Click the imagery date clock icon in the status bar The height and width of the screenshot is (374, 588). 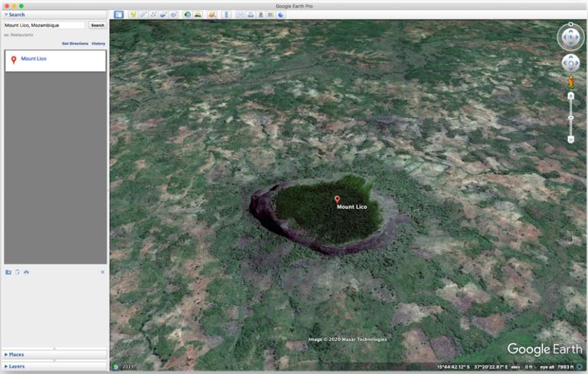[116, 367]
